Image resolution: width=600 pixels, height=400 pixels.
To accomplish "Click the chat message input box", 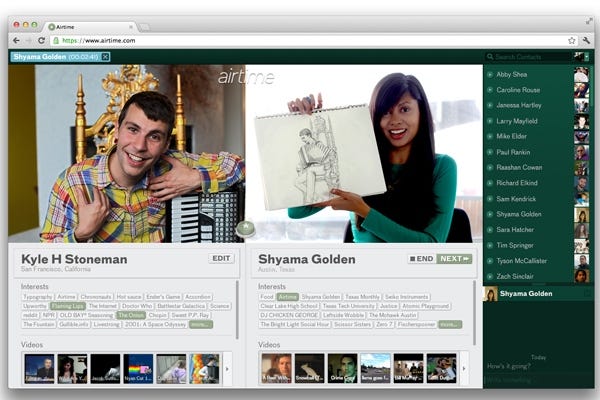I will 538,380.
